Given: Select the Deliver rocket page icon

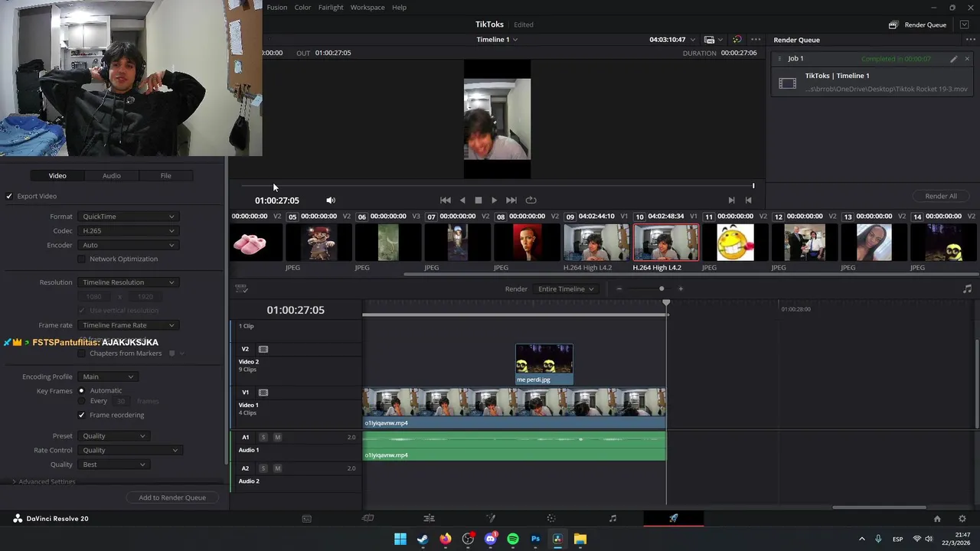Looking at the screenshot, I should pyautogui.click(x=674, y=518).
